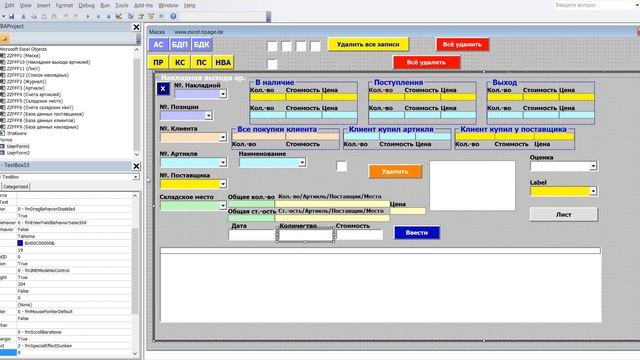Open the Складское место dropdown

[223, 206]
